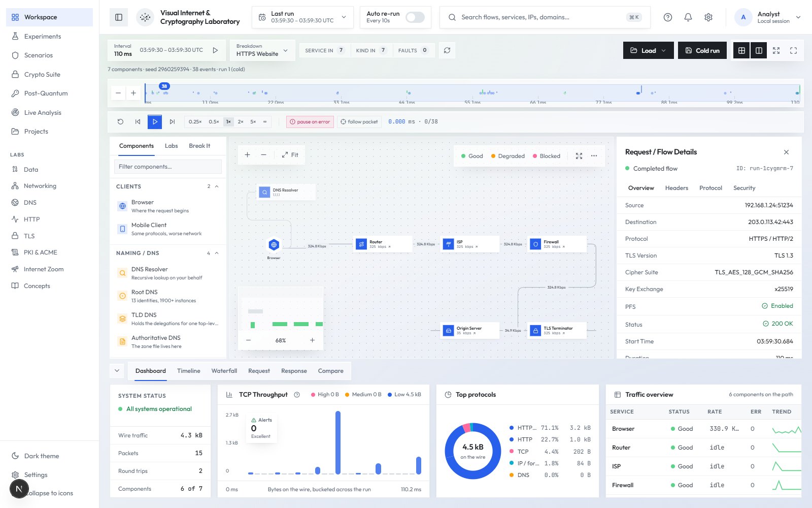The image size is (812, 508).
Task: Open the Security tab in flow details
Action: (744, 188)
